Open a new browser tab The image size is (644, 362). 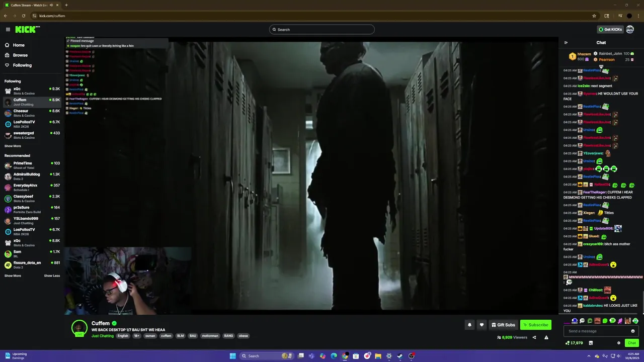[x=66, y=5]
